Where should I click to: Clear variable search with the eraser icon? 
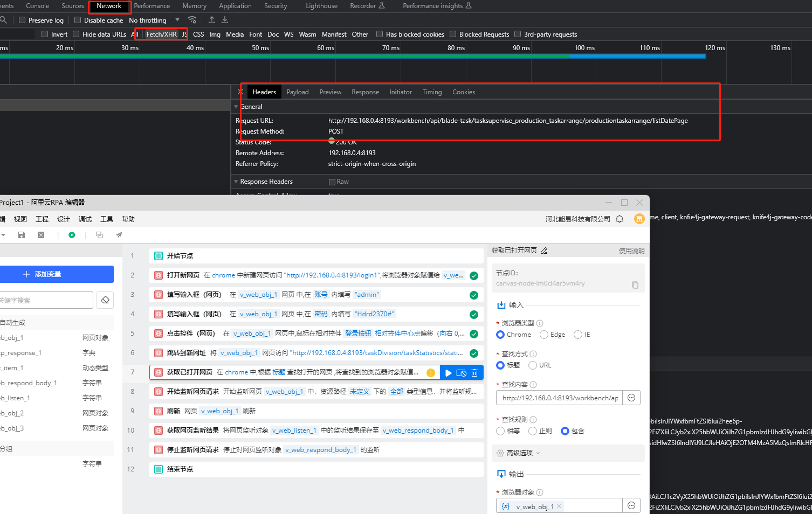pos(105,300)
